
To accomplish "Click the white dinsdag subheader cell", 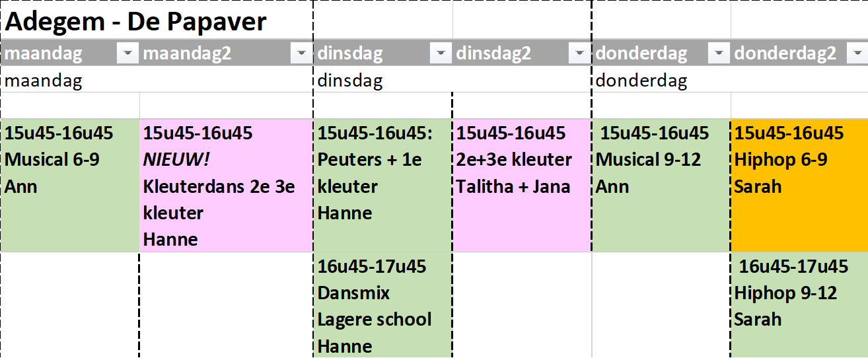I will (x=383, y=81).
